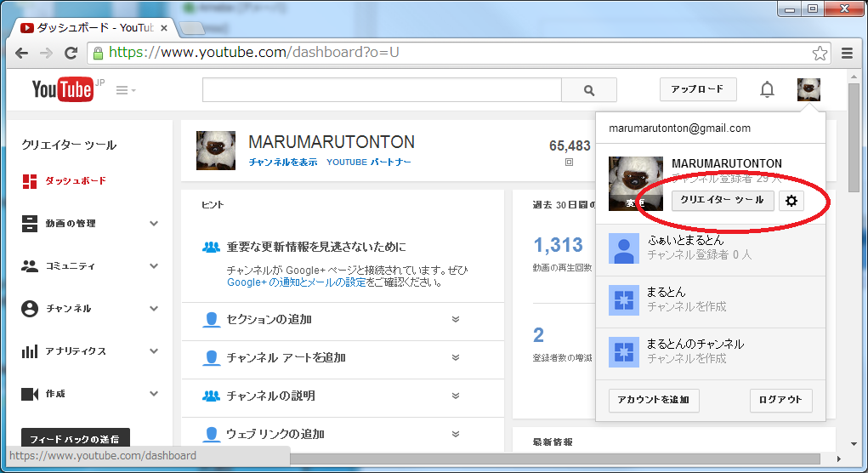Click the analytics bar chart icon
Screen dimensions: 868x473
tap(30, 351)
